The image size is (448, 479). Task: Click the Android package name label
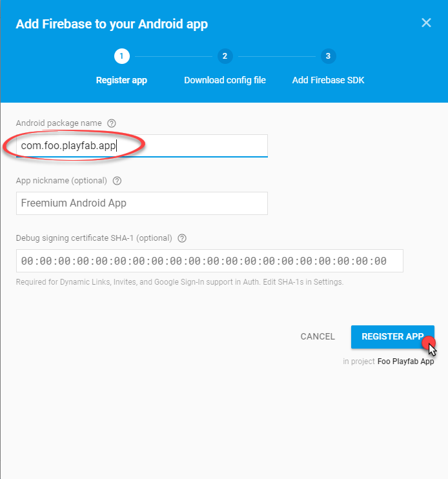pos(59,123)
